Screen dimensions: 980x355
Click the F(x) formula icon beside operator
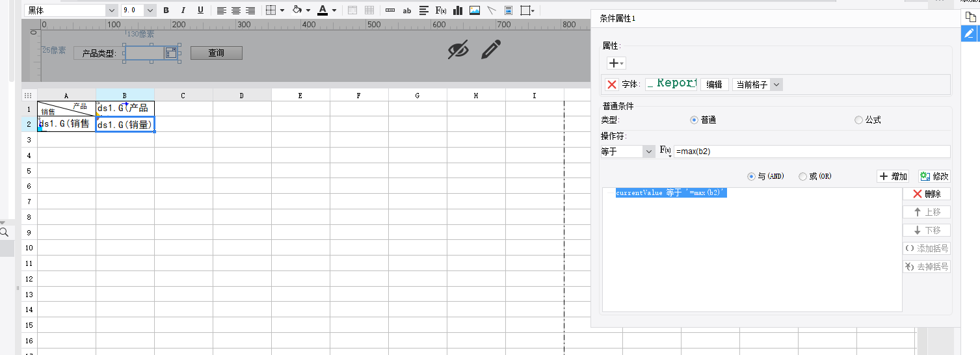point(665,151)
